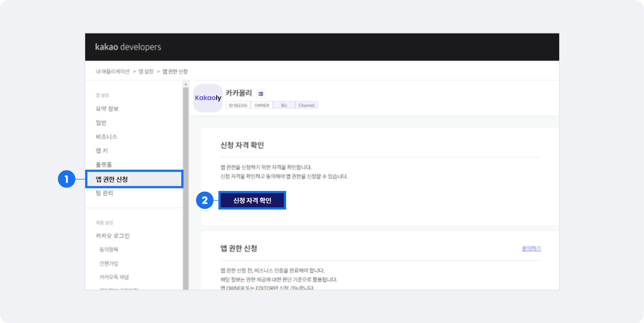The image size is (644, 323).
Task: Open 앱 키 in the sidebar
Action: (x=102, y=151)
